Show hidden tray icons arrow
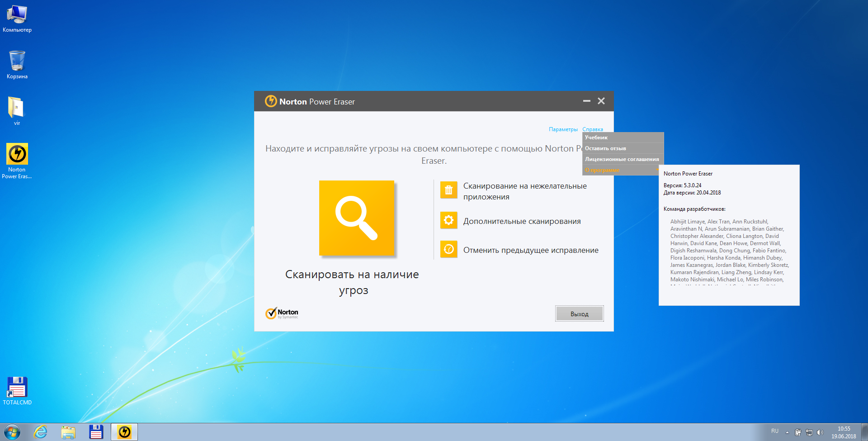Image resolution: width=868 pixels, height=441 pixels. 787,432
